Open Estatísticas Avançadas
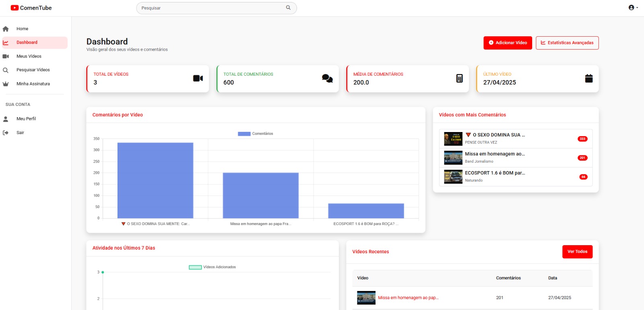644x310 pixels. pyautogui.click(x=567, y=43)
